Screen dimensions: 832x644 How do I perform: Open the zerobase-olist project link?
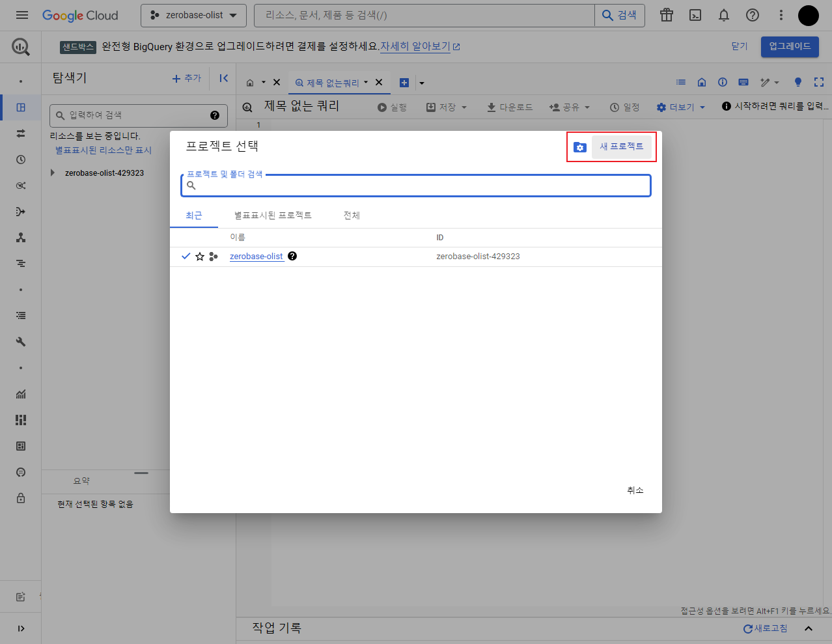tap(257, 257)
